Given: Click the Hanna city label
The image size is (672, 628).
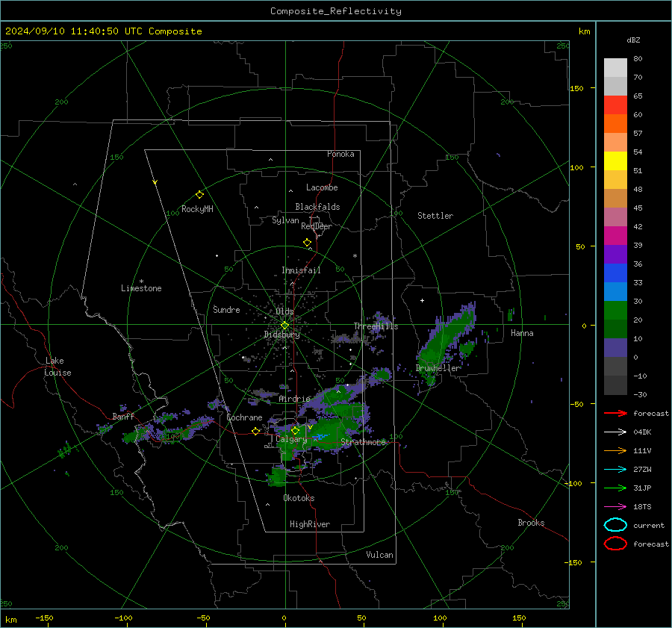Looking at the screenshot, I should [522, 333].
